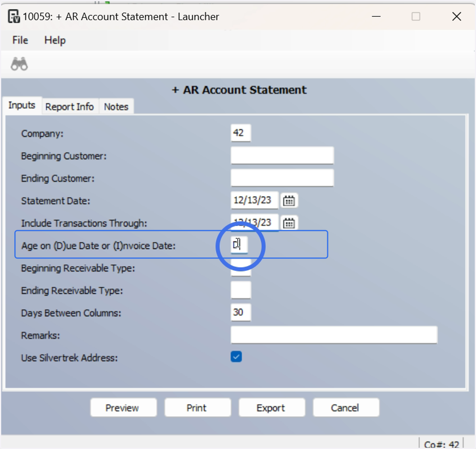The image size is (476, 449).
Task: Open calendar for Include Transactions Through
Action: pyautogui.click(x=289, y=223)
